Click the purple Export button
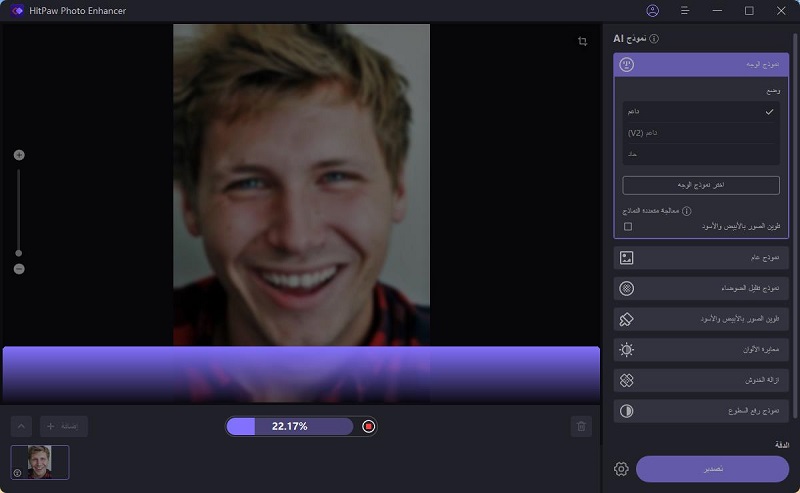The image size is (800, 493). coord(712,469)
